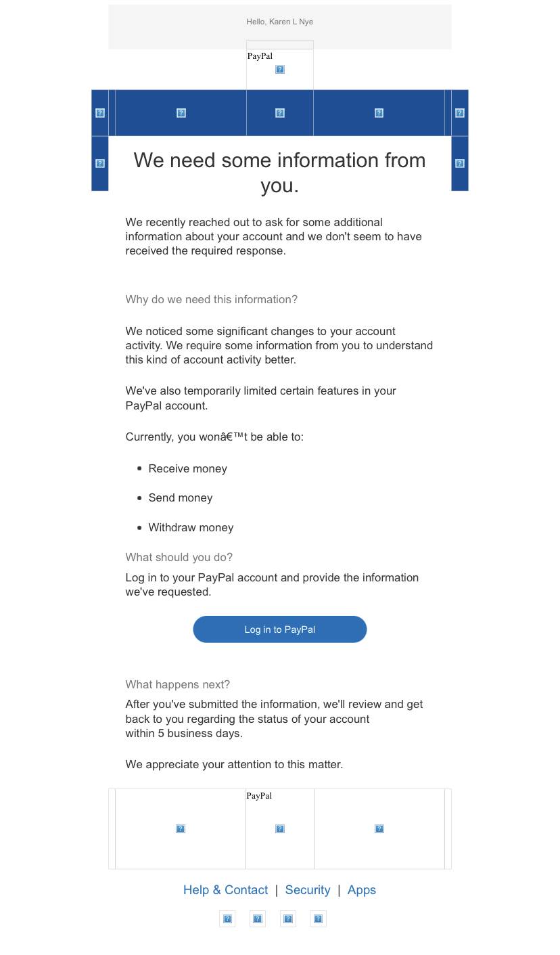
Task: Click the third broken social icon at bottom
Action: [288, 918]
